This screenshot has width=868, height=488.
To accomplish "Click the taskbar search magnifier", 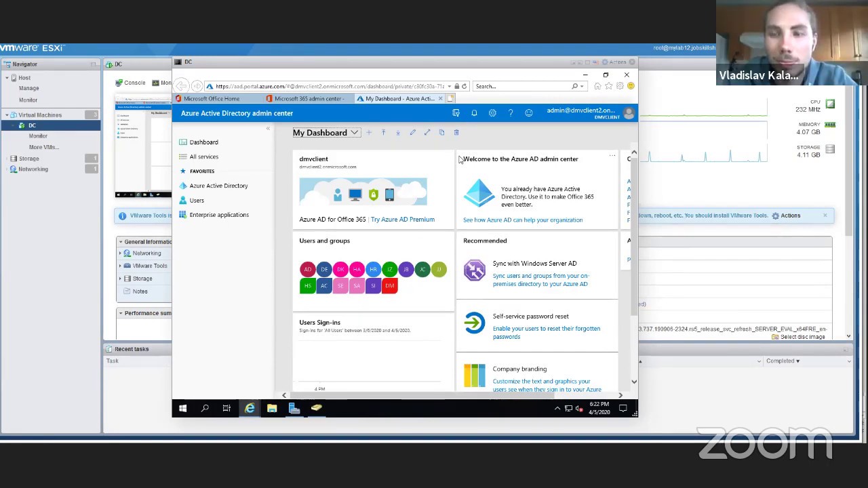I will tap(205, 408).
